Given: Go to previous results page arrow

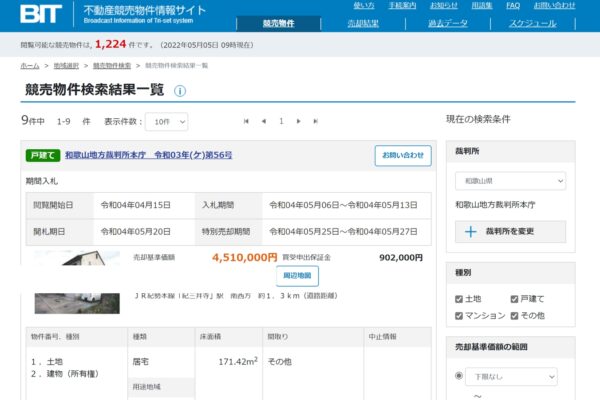Looking at the screenshot, I should 264,121.
